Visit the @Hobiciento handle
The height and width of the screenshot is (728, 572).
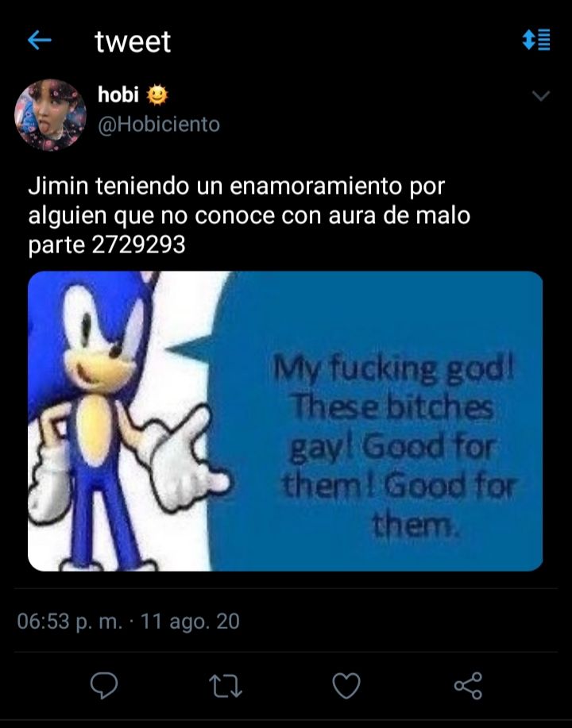pyautogui.click(x=159, y=125)
